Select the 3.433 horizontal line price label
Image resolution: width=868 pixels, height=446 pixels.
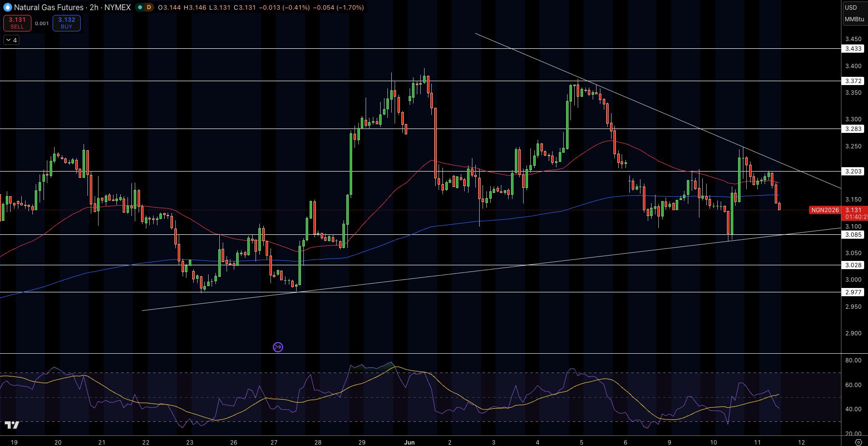click(854, 49)
